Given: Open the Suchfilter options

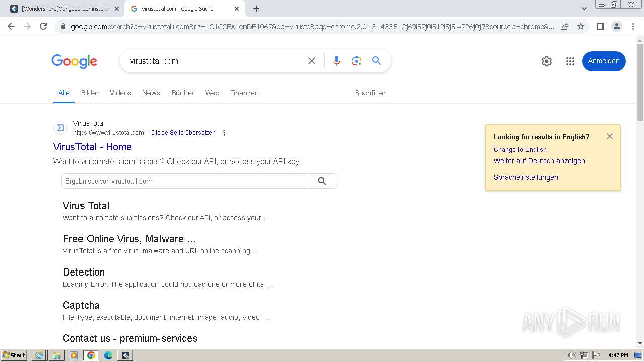Looking at the screenshot, I should click(370, 93).
